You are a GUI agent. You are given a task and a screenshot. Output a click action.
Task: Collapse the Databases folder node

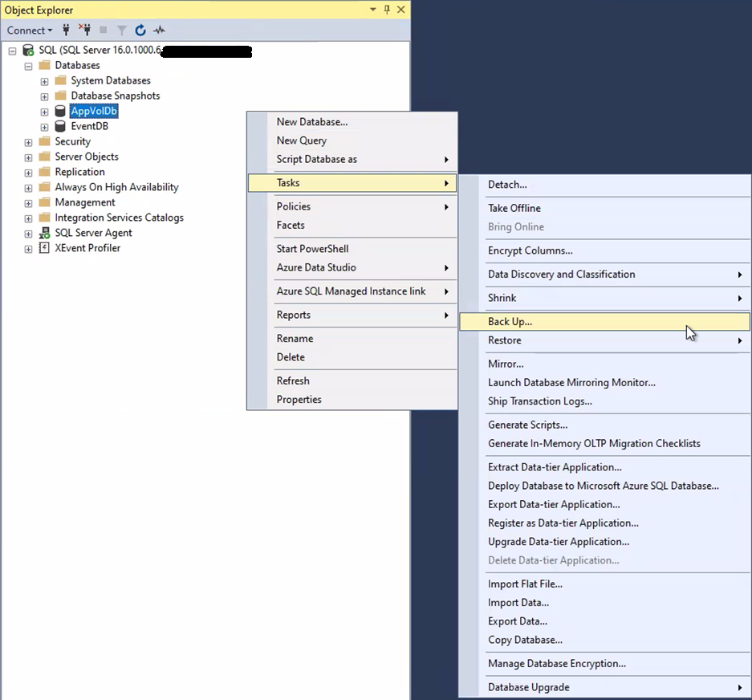coord(29,66)
